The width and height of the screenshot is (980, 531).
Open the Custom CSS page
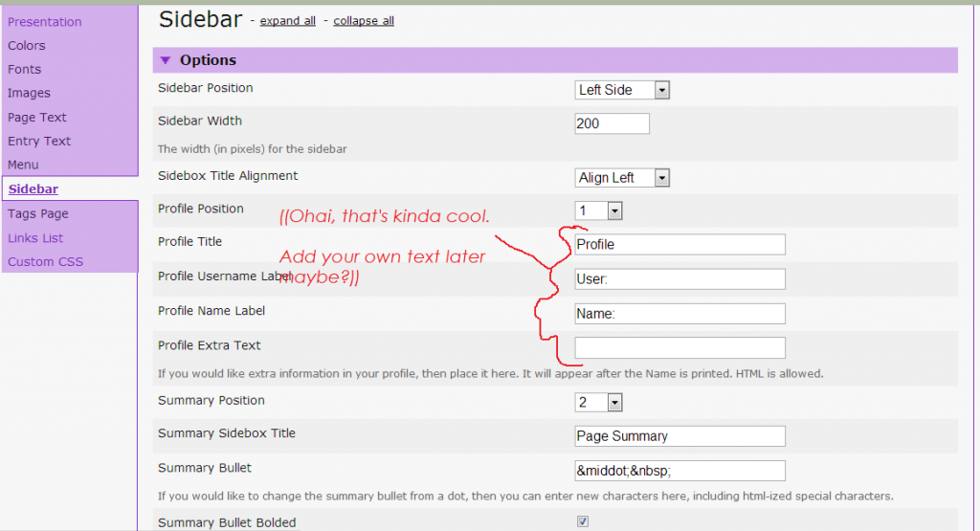point(45,262)
